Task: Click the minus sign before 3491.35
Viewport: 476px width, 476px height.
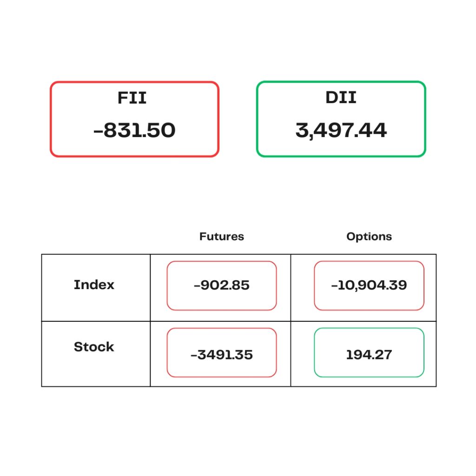Action: point(194,356)
